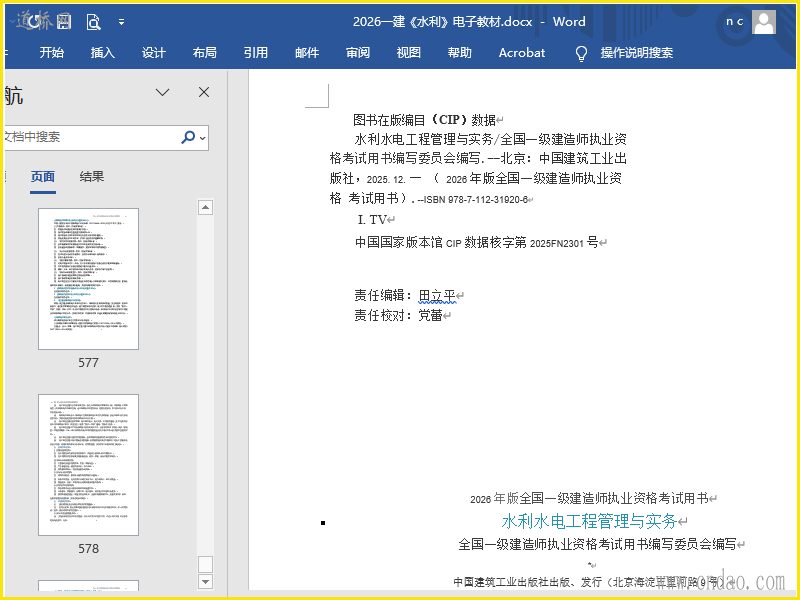Expand the Customize Quick Access Toolbar arrow
This screenshot has height=600, width=800.
tap(121, 22)
